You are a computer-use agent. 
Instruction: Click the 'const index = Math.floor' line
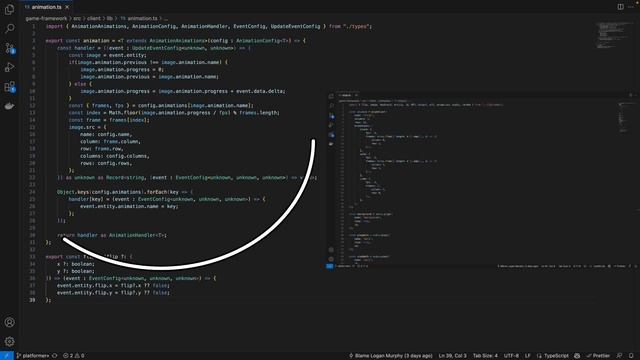[x=174, y=113]
